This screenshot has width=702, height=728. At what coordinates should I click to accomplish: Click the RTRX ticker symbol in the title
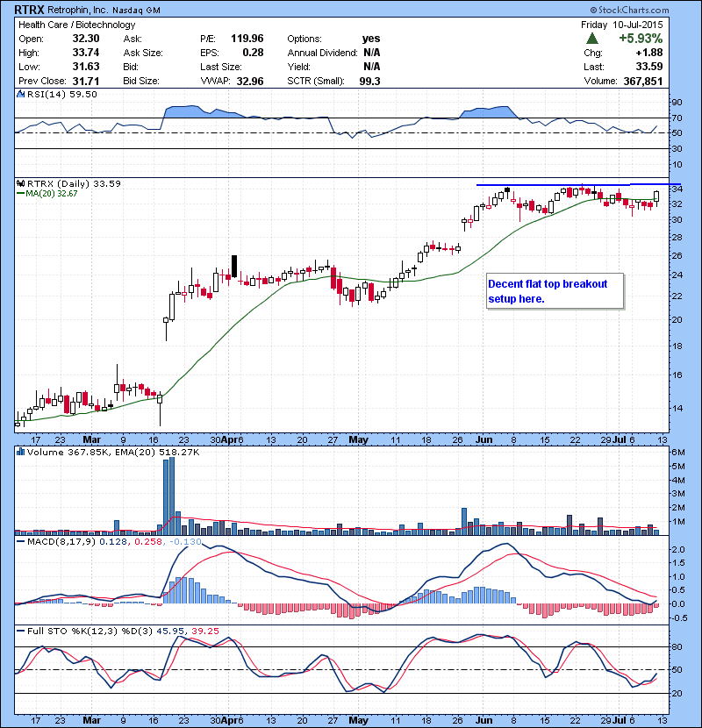(x=29, y=10)
